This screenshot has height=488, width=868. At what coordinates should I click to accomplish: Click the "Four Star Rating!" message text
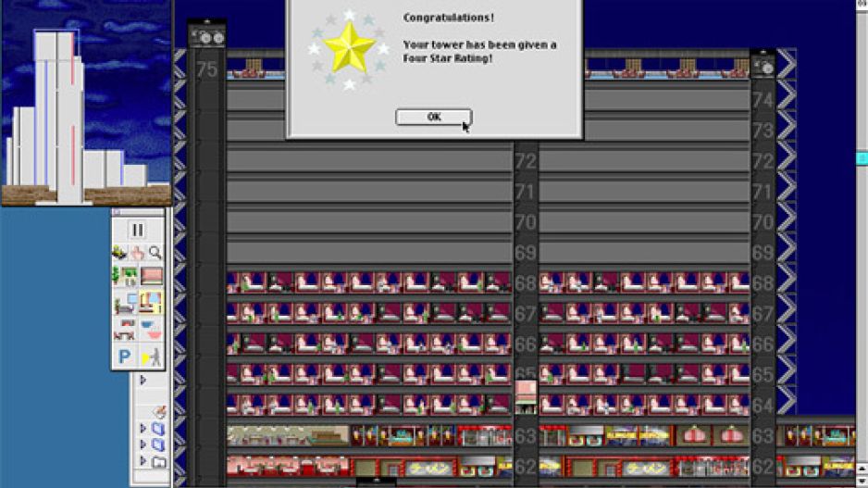click(447, 58)
